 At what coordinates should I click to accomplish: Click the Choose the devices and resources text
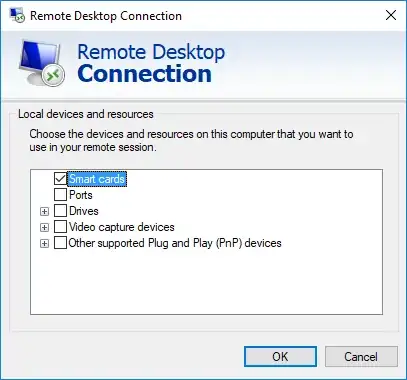coord(191,140)
